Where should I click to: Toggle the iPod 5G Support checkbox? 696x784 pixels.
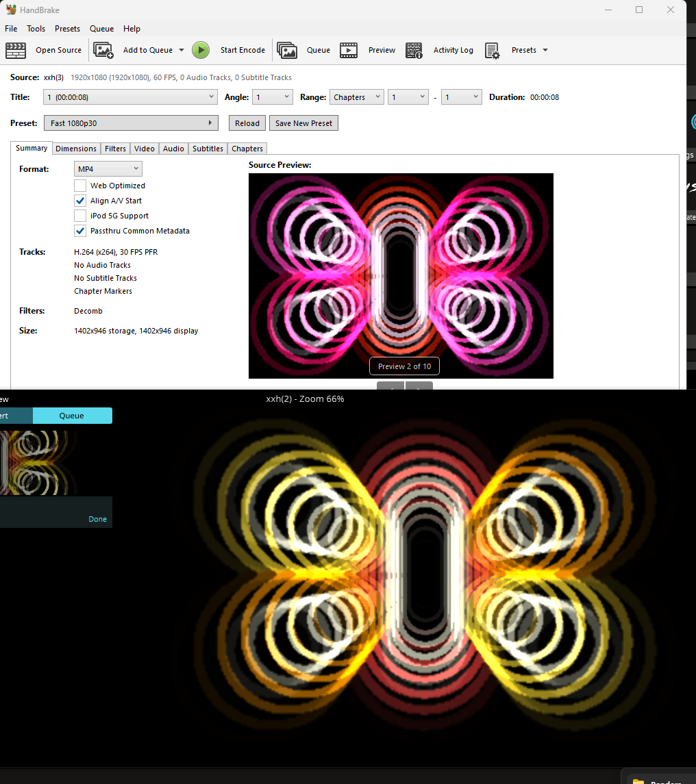tap(80, 216)
